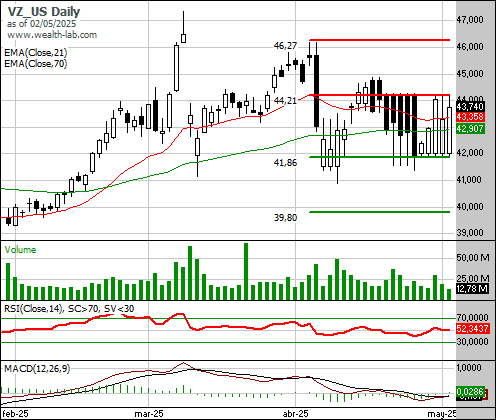496x420 pixels.
Task: Click the 39,000 price axis label
Action: click(x=470, y=233)
